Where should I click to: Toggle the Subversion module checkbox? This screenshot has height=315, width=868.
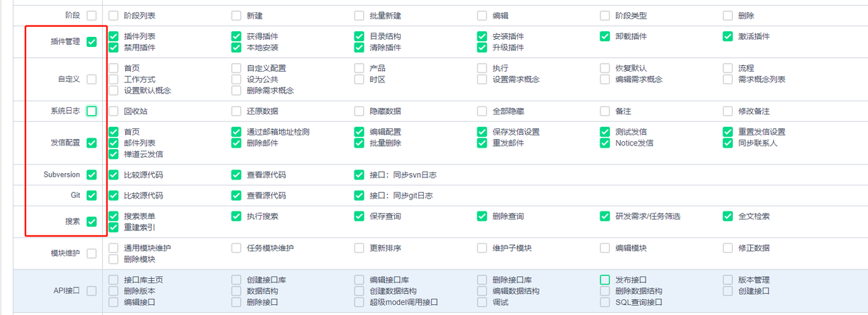(91, 175)
